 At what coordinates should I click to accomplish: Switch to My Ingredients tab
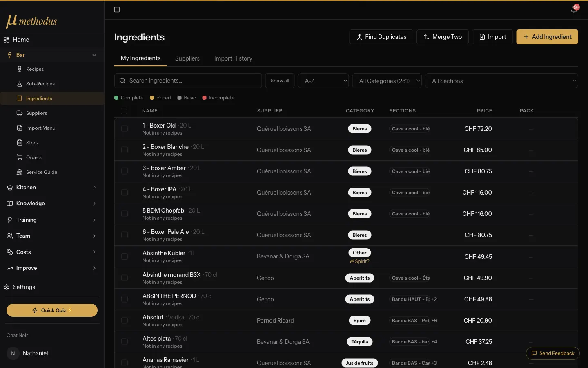(140, 58)
